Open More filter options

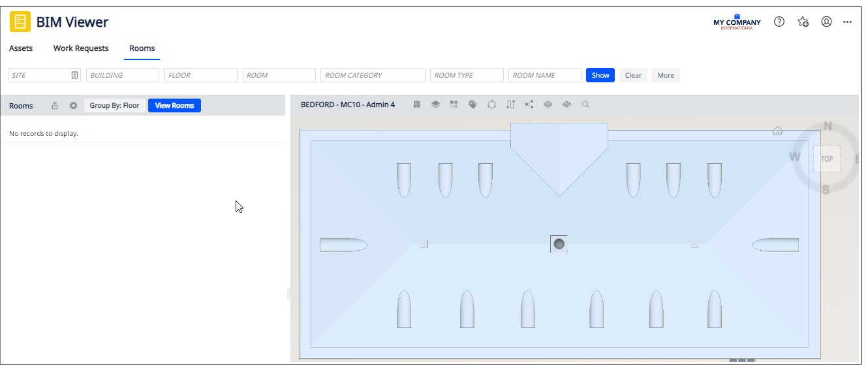tap(666, 75)
